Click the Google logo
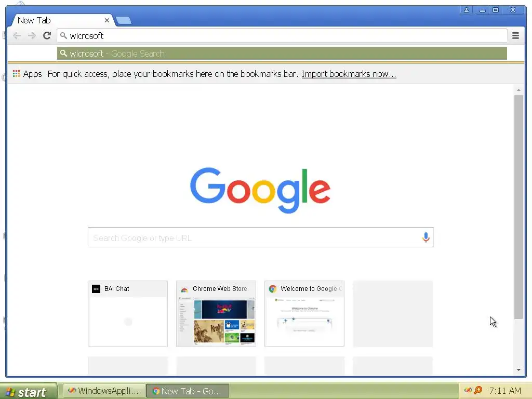532x399 pixels. point(260,190)
